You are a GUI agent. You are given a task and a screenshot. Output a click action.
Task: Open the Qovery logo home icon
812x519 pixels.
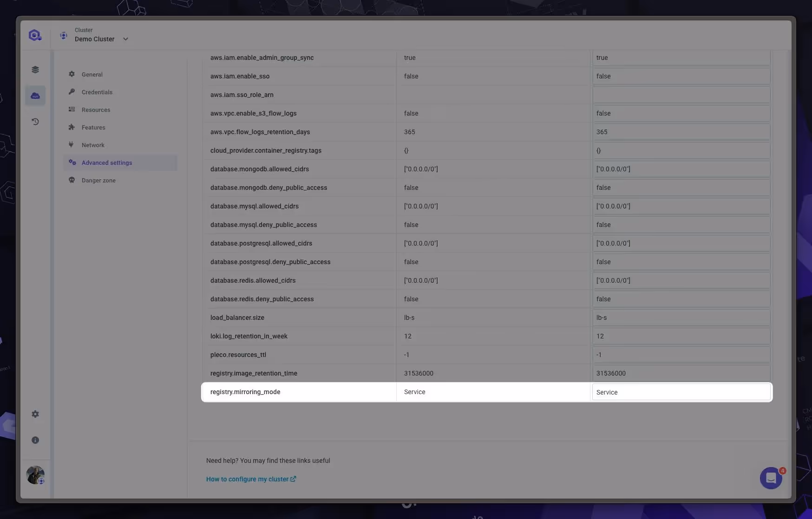pos(35,35)
